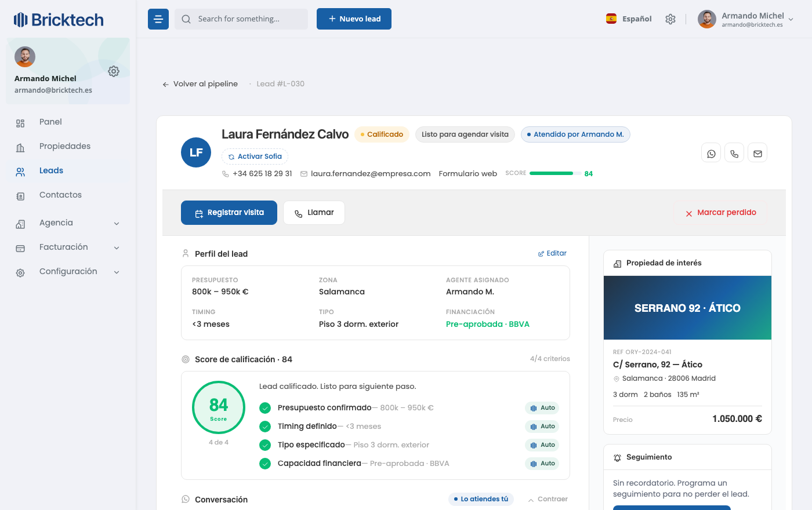Click Auto badge for Timing definido
The width and height of the screenshot is (812, 510).
[x=542, y=427]
